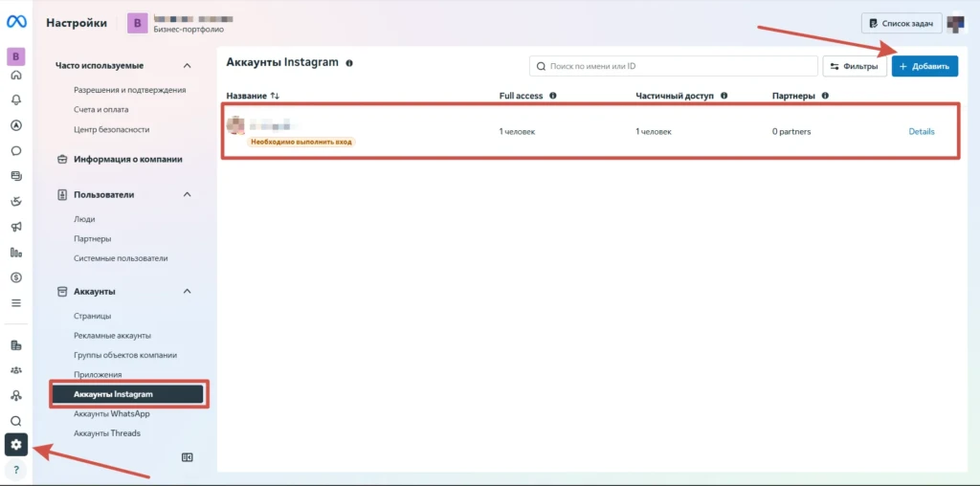
Task: Open the Details link for the account
Action: click(922, 132)
